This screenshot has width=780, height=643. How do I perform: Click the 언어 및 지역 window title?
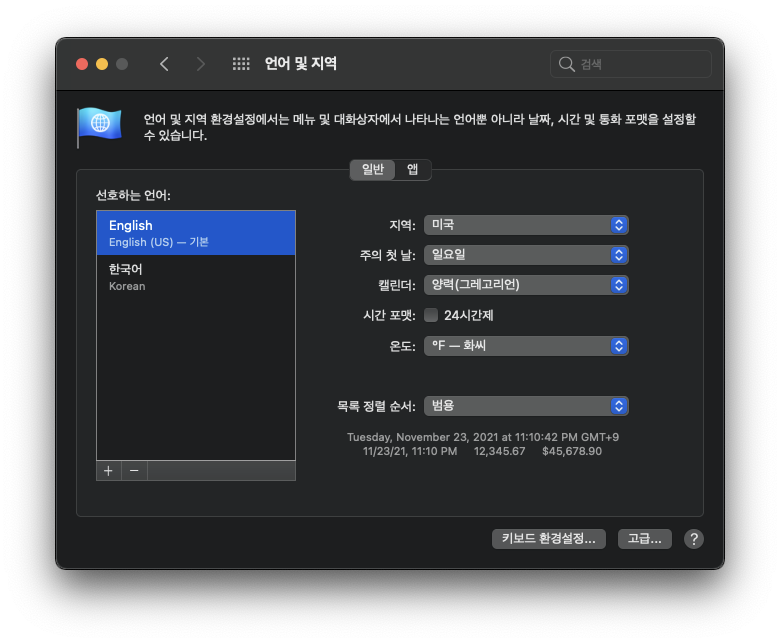pos(300,64)
